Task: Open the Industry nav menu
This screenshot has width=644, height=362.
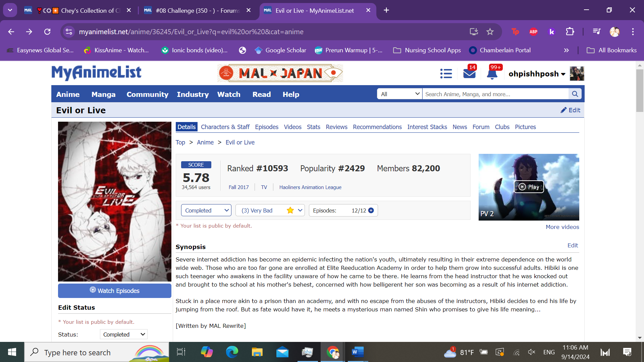Action: tap(193, 94)
